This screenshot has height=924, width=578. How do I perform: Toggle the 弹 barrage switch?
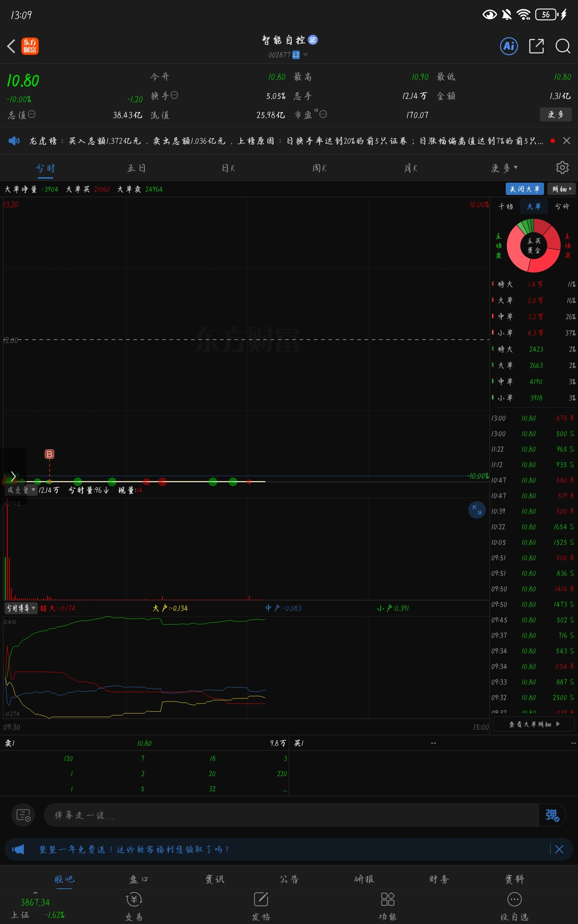point(552,815)
